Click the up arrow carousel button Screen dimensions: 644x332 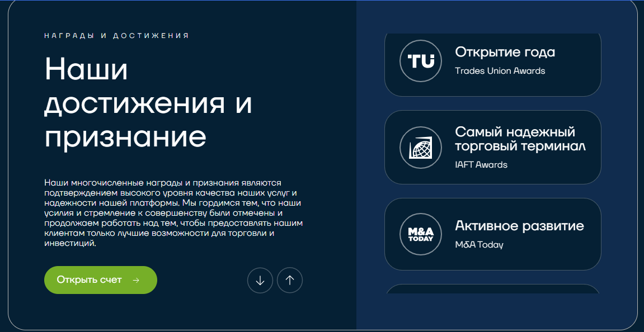click(x=290, y=280)
